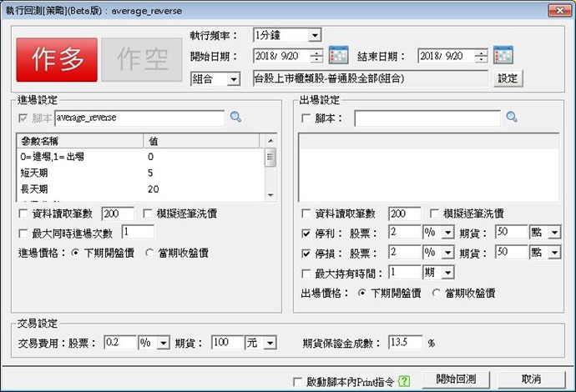Click 設定 button next to stock group
Image resolution: width=576 pixels, height=392 pixels.
(508, 78)
